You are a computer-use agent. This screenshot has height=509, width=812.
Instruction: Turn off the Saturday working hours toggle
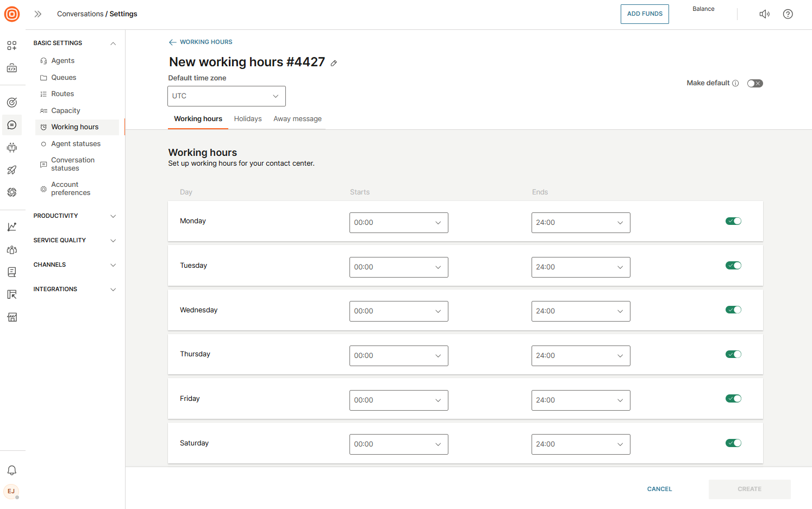733,443
